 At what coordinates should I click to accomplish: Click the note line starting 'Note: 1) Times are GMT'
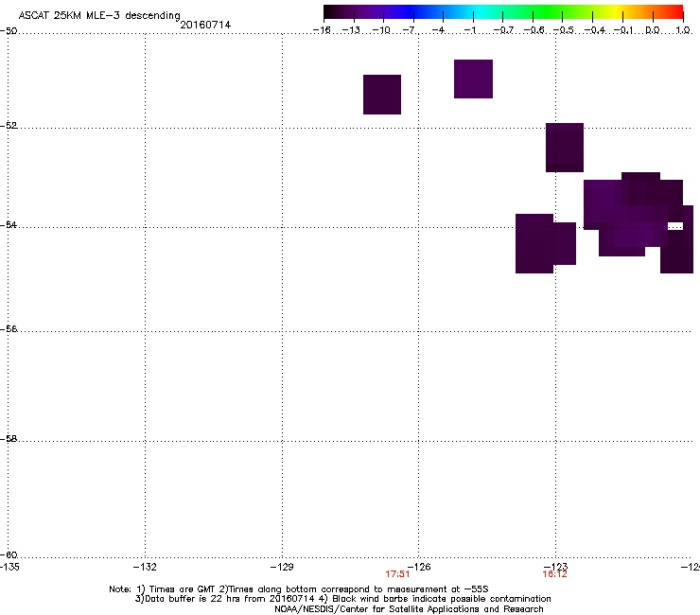pyautogui.click(x=299, y=589)
